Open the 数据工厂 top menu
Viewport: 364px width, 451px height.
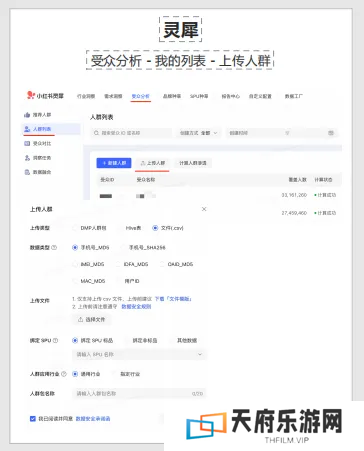[294, 96]
